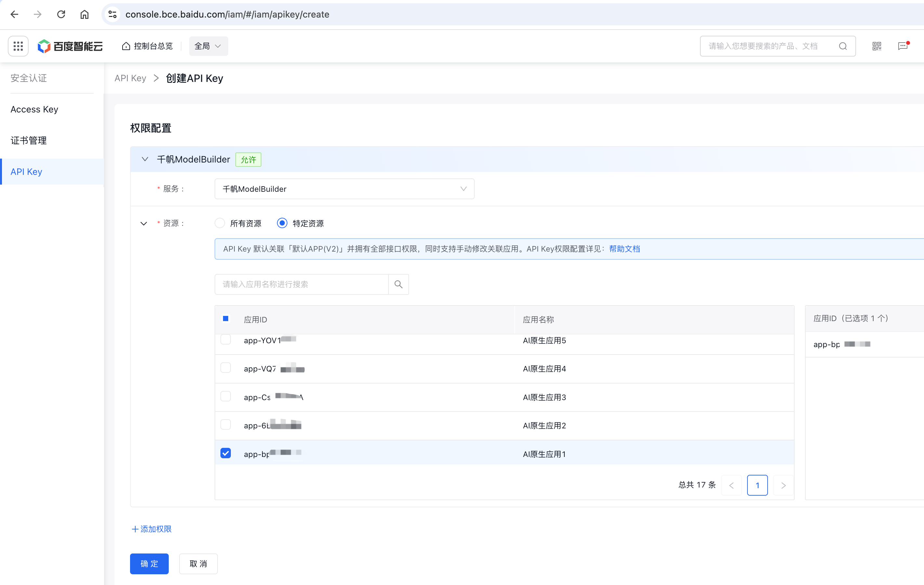Image resolution: width=924 pixels, height=585 pixels.
Task: Select page 1 in pagination
Action: 758,485
